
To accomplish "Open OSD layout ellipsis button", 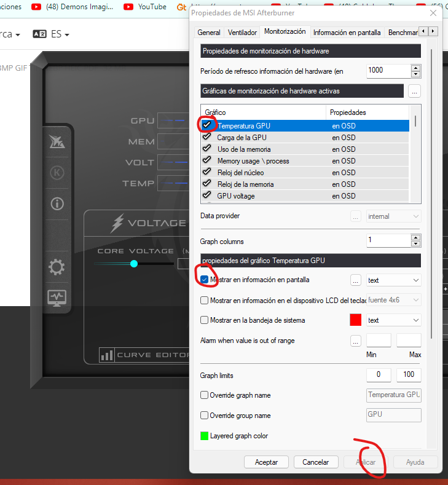I will (356, 280).
